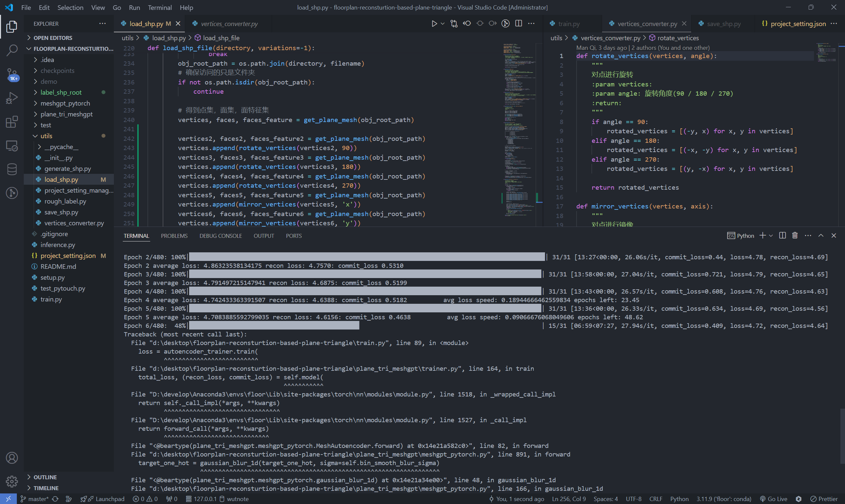This screenshot has height=504, width=845.
Task: Open git graph icon in status bar
Action: point(69,499)
